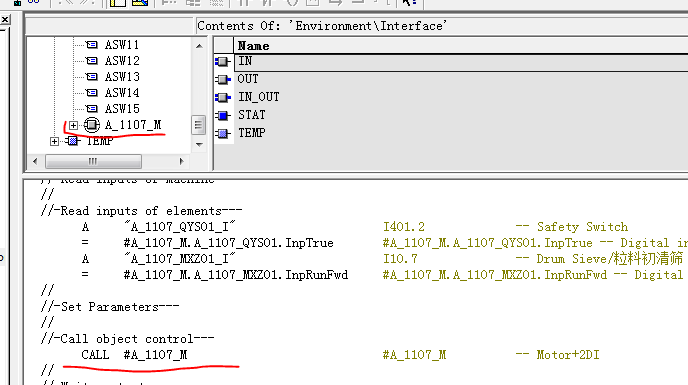
Task: Select ASW12 in the interface tree
Action: tap(122, 61)
